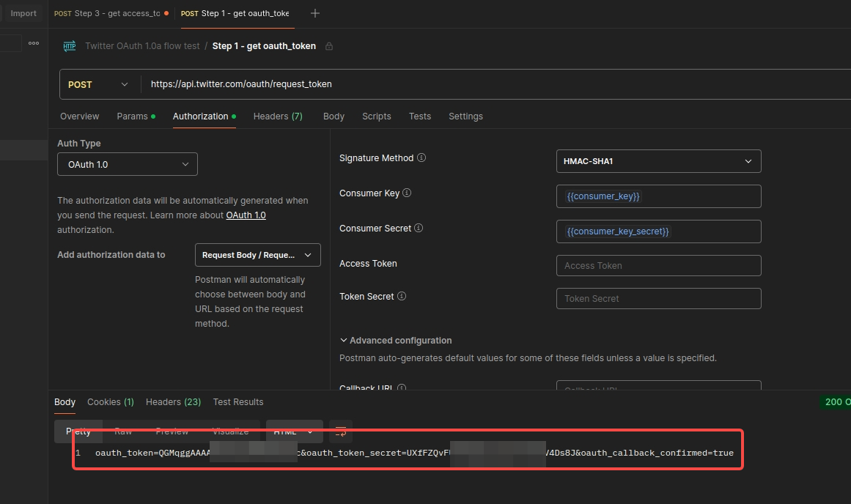Show info for Consumer Key
The width and height of the screenshot is (851, 504).
click(407, 193)
